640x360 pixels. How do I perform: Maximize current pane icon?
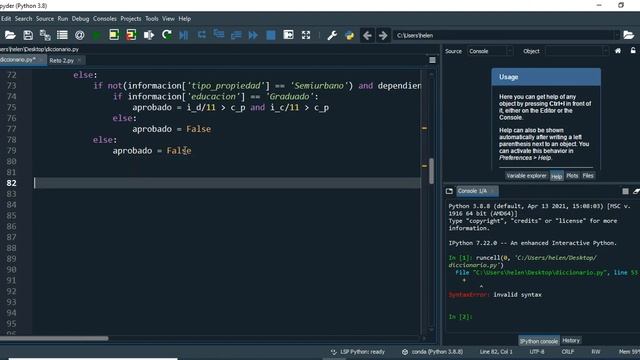[x=288, y=35]
